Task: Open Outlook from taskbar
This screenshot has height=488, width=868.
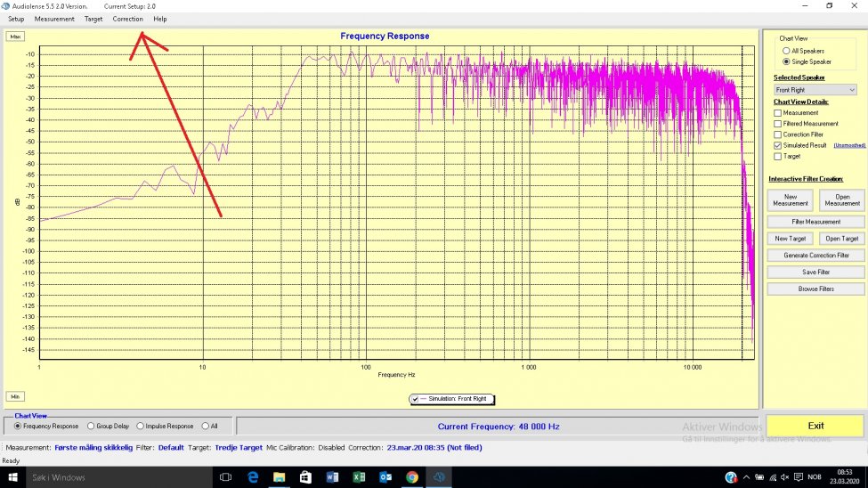Action: tap(385, 477)
